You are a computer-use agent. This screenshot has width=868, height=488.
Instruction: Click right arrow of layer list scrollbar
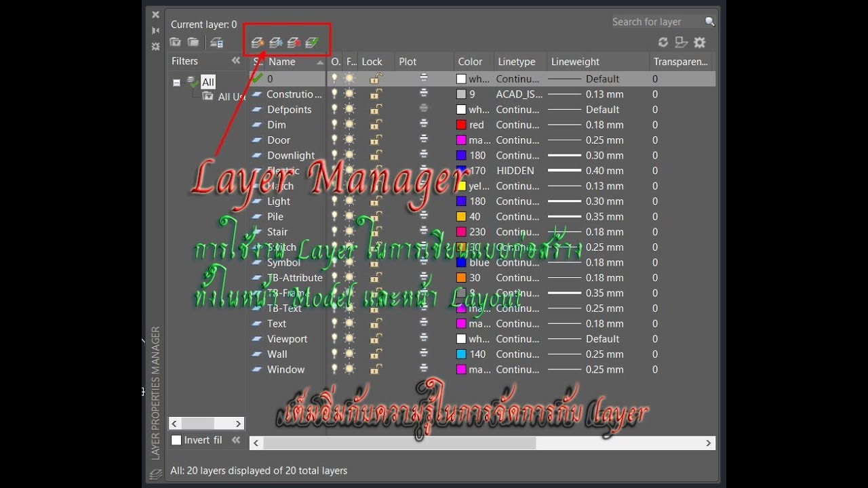tap(709, 443)
